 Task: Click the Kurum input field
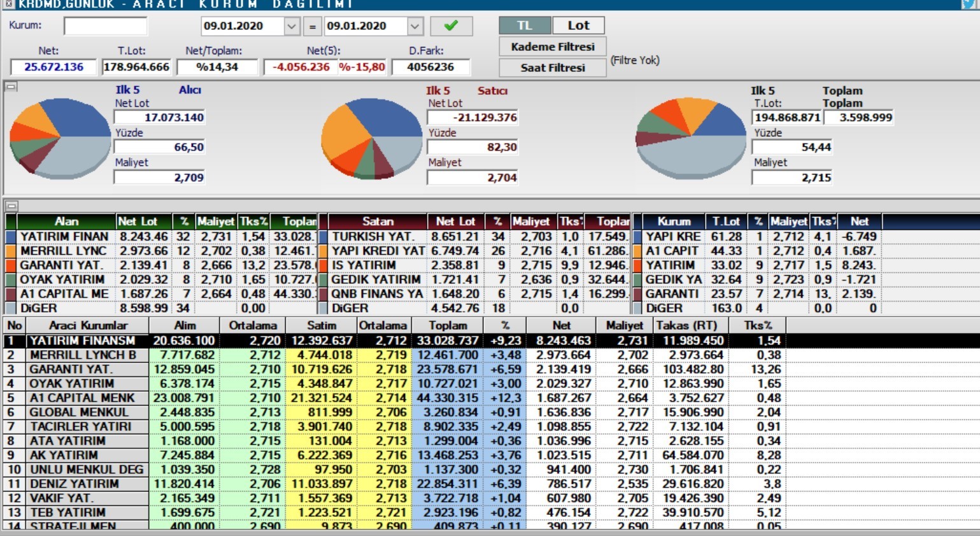click(105, 26)
